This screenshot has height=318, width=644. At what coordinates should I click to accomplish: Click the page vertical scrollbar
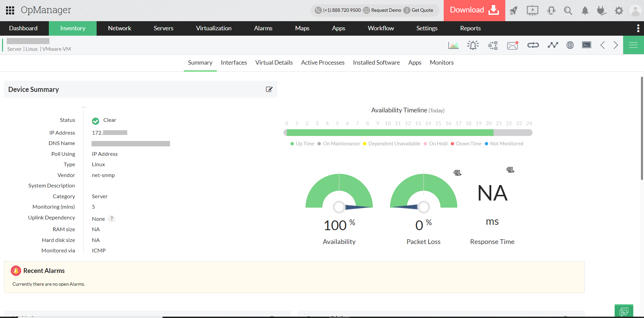(642, 128)
